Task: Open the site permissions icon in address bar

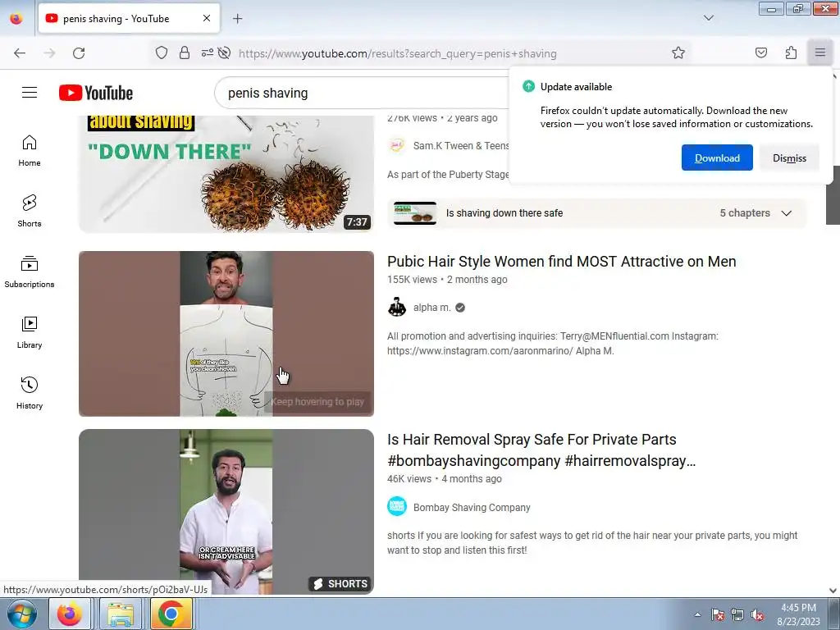Action: click(207, 52)
